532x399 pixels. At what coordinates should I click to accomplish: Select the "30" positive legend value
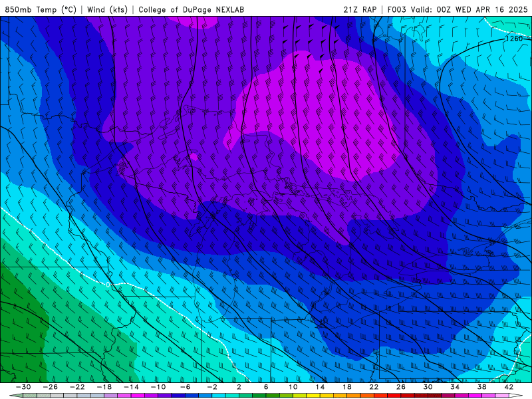click(428, 387)
